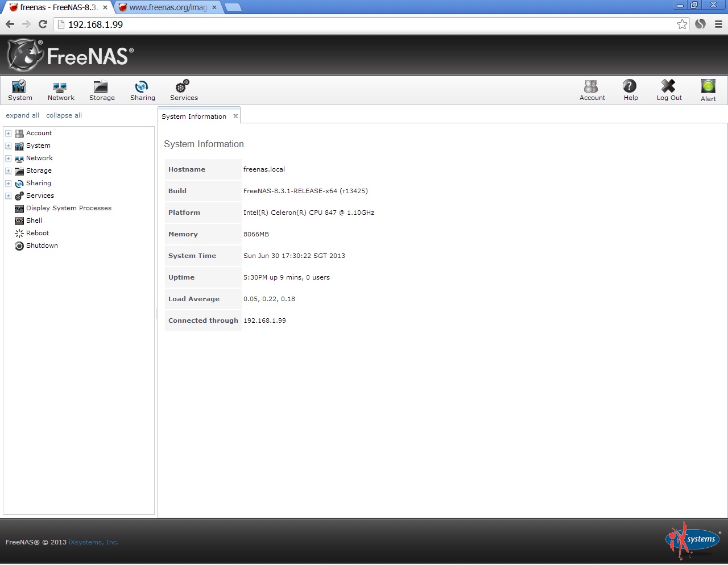Expand the Storage tree node
Viewport: 728px width, 566px height.
(x=7, y=170)
